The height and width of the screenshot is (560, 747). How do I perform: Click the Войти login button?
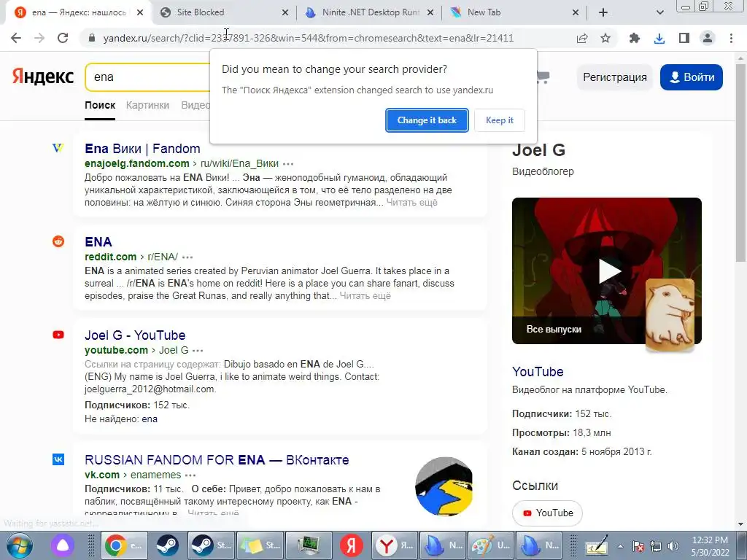click(692, 77)
